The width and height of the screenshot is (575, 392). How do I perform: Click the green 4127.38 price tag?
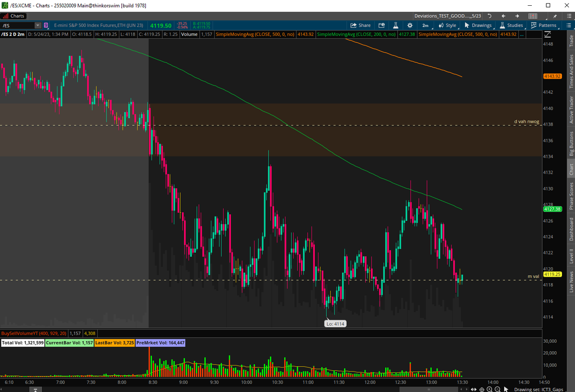click(552, 209)
